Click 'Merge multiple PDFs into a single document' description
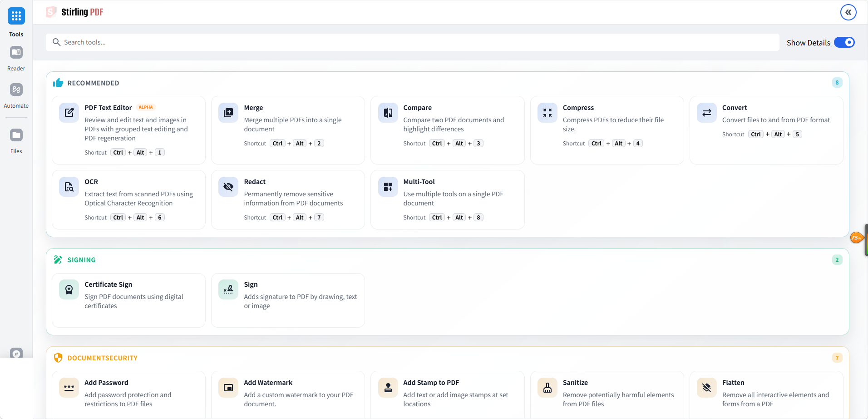Screen dimensions: 868x419 (x=293, y=125)
